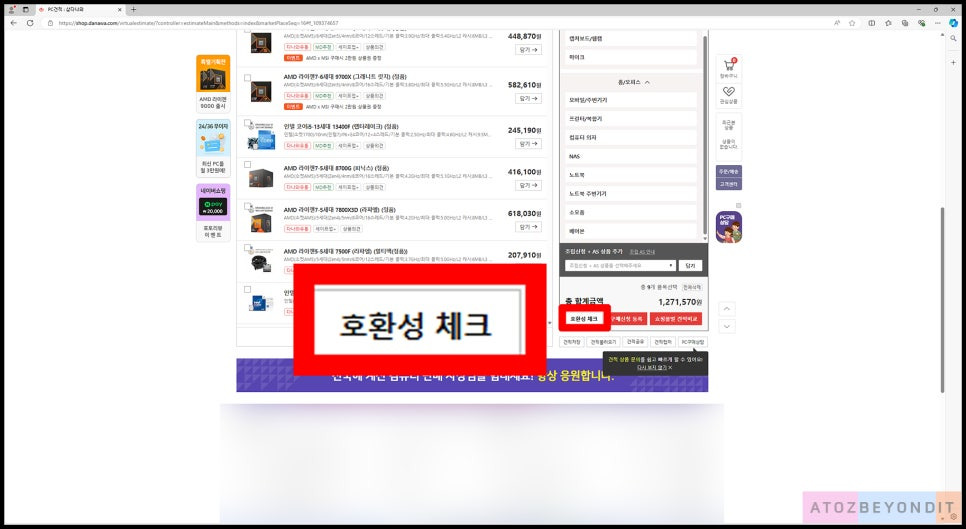
Task: Open the Copilot icon in browser toolbar
Action: [x=953, y=23]
